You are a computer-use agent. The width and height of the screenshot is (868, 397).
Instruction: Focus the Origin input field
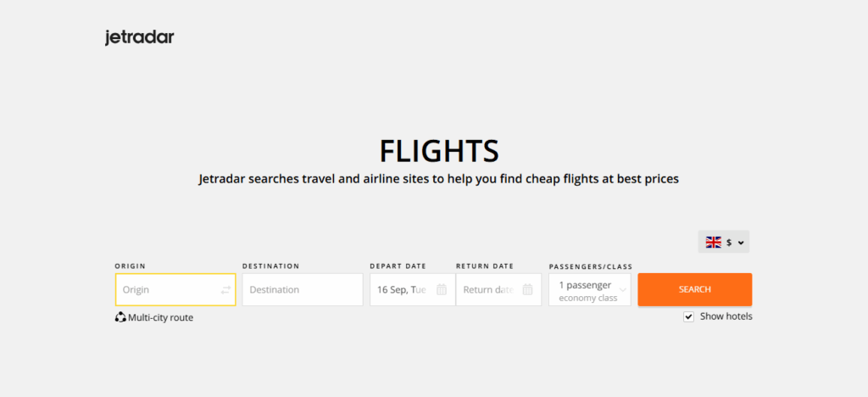pos(175,289)
